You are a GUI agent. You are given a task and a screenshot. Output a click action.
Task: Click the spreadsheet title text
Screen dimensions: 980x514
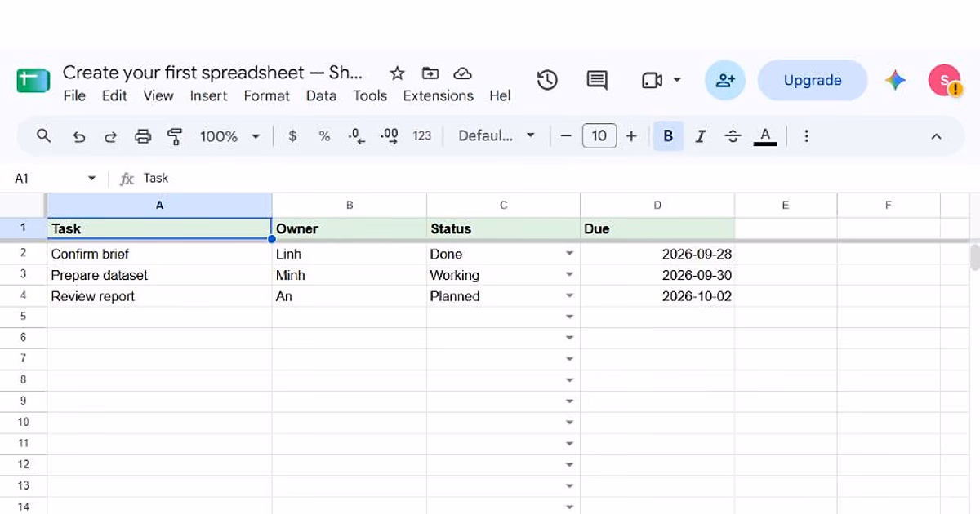[x=213, y=72]
